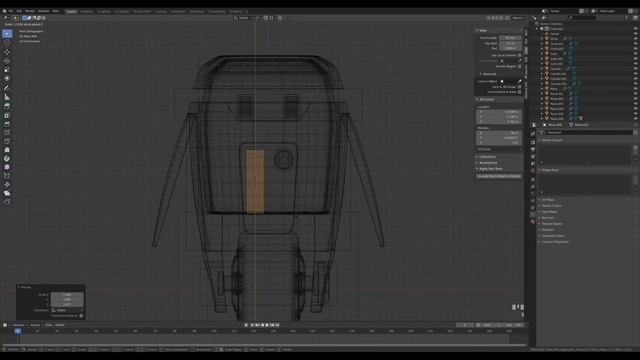Click the selected orange face in viewport
640x360 pixels.
coord(255,182)
